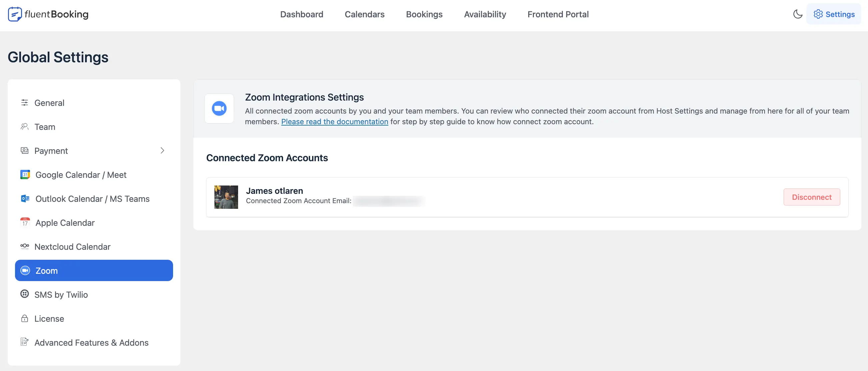Click the 'Zoom Integrations Settings' title
This screenshot has width=868, height=371.
304,97
